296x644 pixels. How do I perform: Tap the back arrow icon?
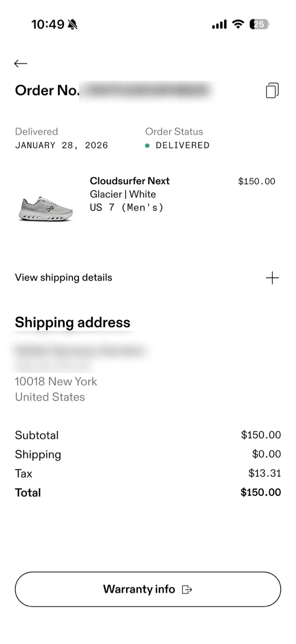(21, 64)
